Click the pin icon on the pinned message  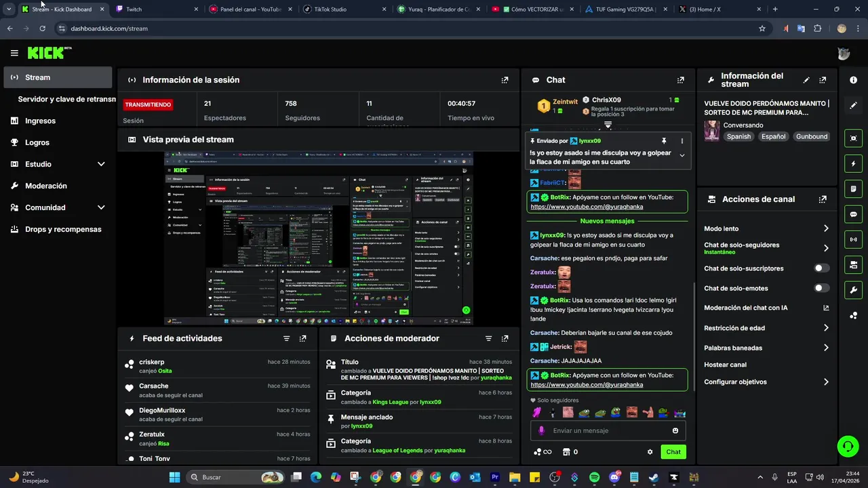[x=664, y=141]
